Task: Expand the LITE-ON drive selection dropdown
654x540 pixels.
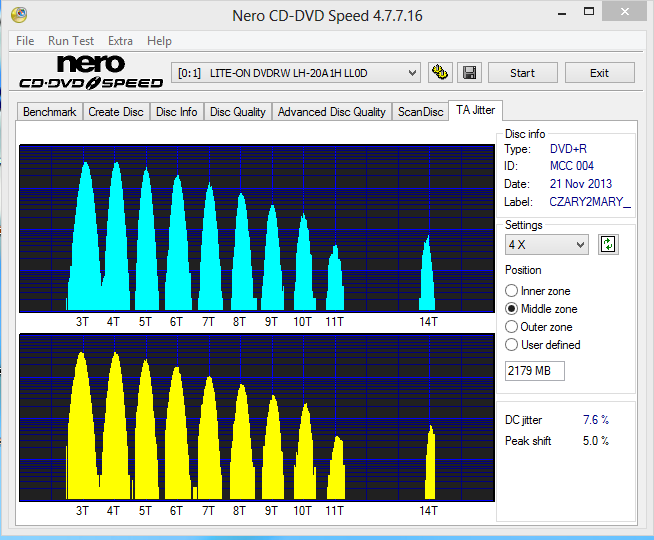Action: point(296,73)
